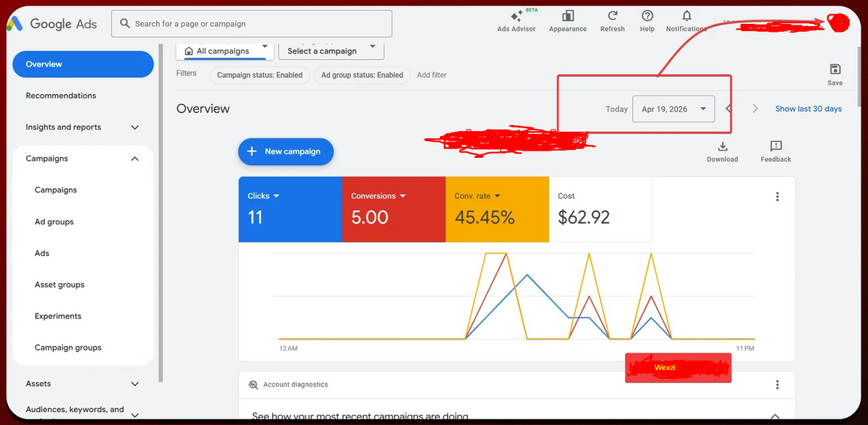Click the Google Ads logo
The image size is (868, 425).
pyautogui.click(x=52, y=23)
